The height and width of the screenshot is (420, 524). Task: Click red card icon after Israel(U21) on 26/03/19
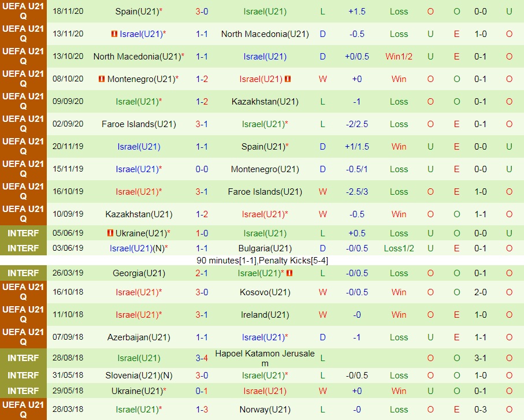[289, 273]
